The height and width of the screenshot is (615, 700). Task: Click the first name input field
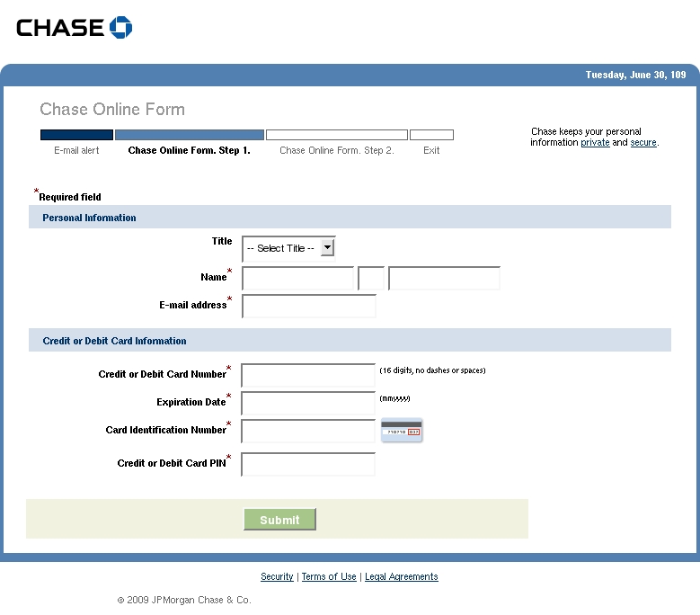pos(297,278)
